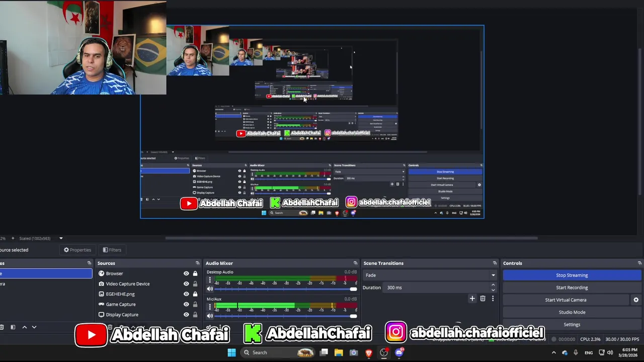
Task: Unlock the EGEHEHE.png source
Action: [195, 294]
